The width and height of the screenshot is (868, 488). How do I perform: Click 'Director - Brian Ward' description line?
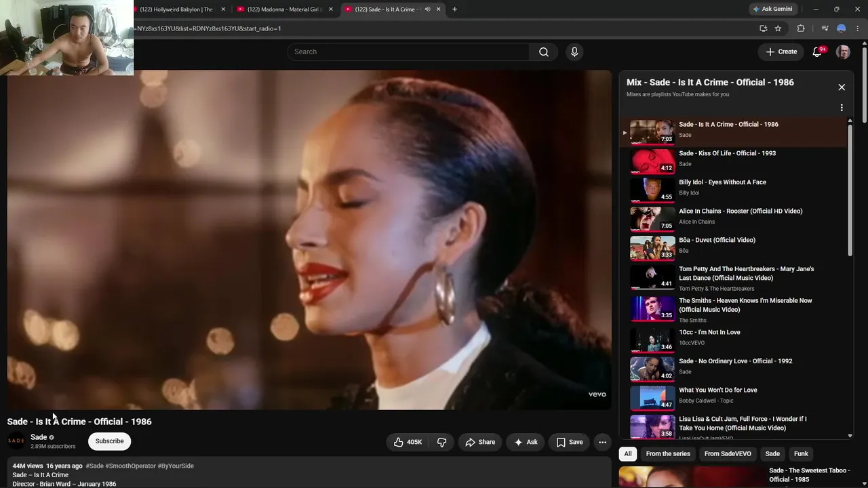[64, 484]
